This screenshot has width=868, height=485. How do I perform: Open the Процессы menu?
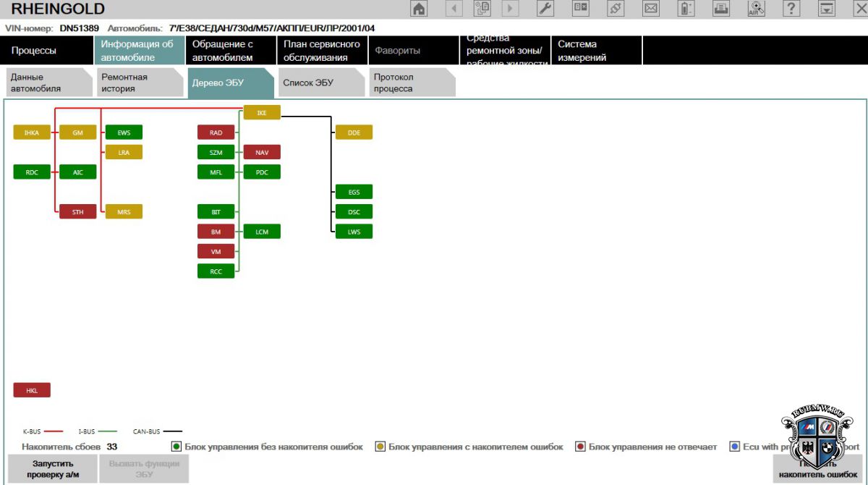[46, 51]
